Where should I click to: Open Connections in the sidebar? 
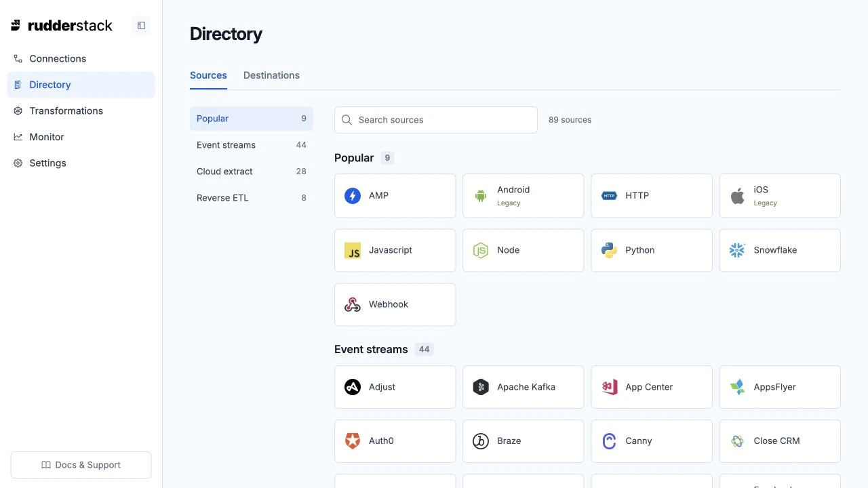(81, 59)
